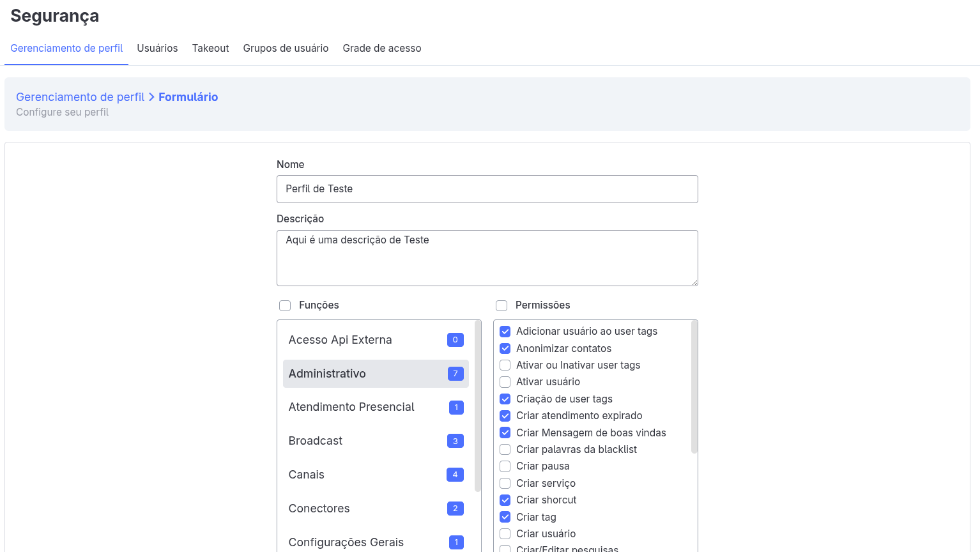Check the Permissões select-all checkbox
The width and height of the screenshot is (980, 559).
click(x=501, y=306)
